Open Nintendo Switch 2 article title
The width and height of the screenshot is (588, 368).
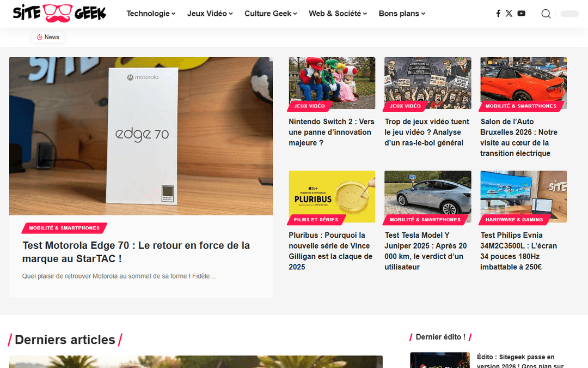pyautogui.click(x=332, y=132)
